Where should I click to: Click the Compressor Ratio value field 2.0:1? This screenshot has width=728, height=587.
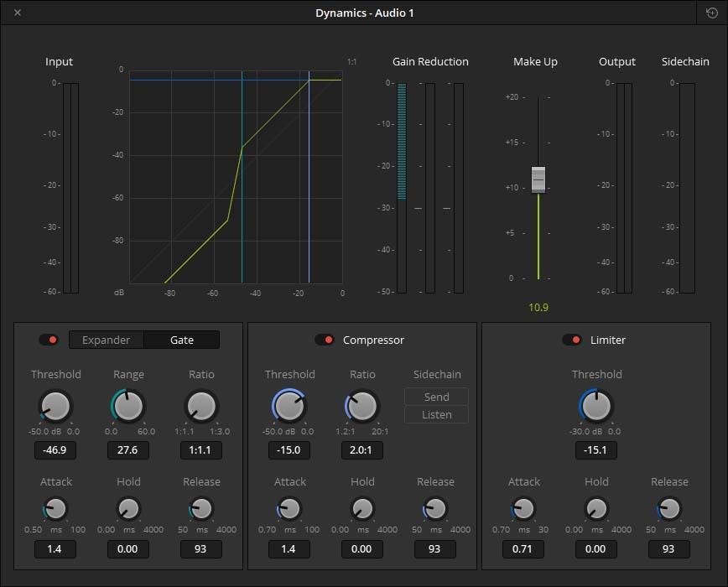(362, 450)
